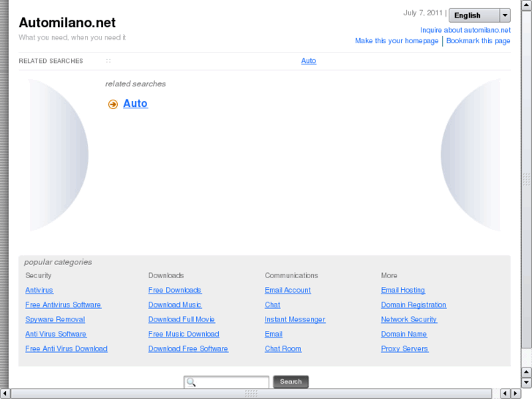Open the large Auto related search link

click(135, 103)
